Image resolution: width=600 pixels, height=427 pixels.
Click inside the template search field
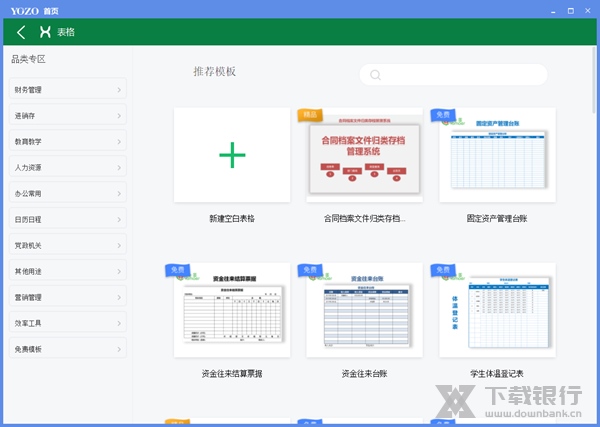click(x=460, y=75)
